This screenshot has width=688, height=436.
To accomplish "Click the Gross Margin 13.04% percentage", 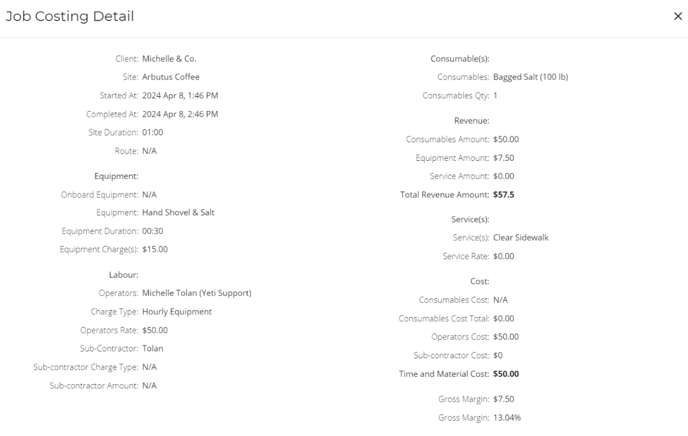I will [x=507, y=418].
